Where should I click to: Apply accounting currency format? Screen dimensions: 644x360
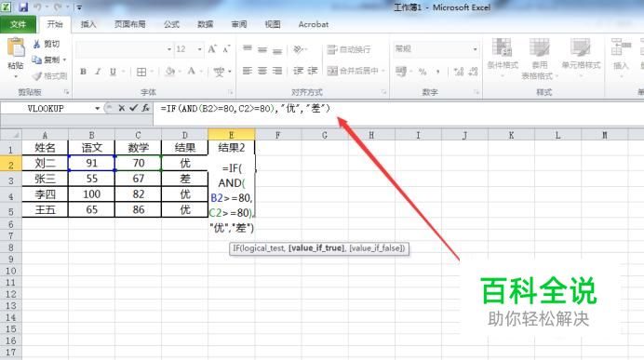pos(401,72)
